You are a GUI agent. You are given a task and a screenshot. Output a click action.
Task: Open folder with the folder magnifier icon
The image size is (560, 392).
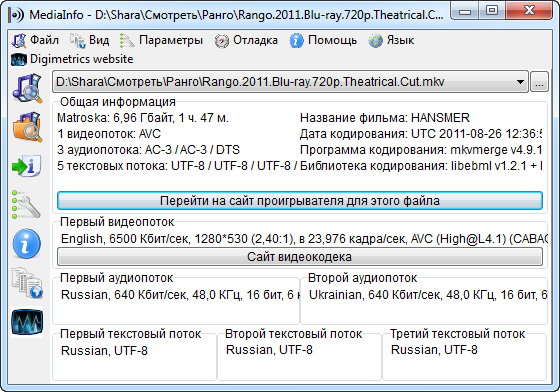[x=27, y=127]
